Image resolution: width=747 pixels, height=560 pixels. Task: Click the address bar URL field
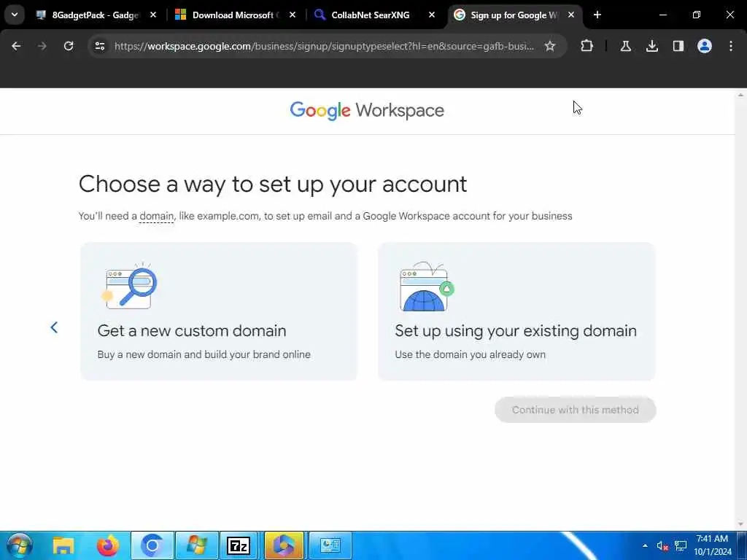pos(324,46)
